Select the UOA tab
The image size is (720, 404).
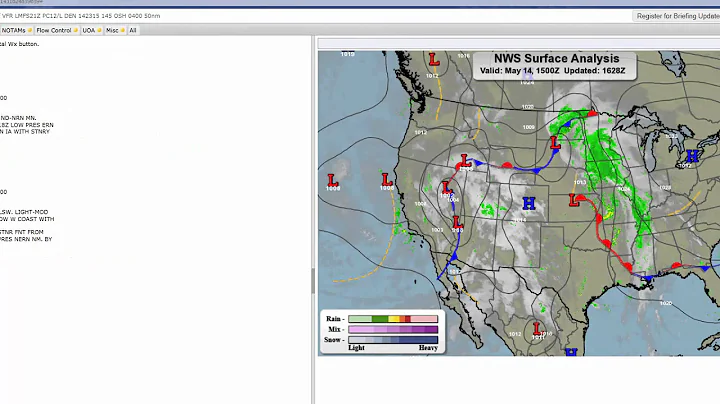coord(92,30)
